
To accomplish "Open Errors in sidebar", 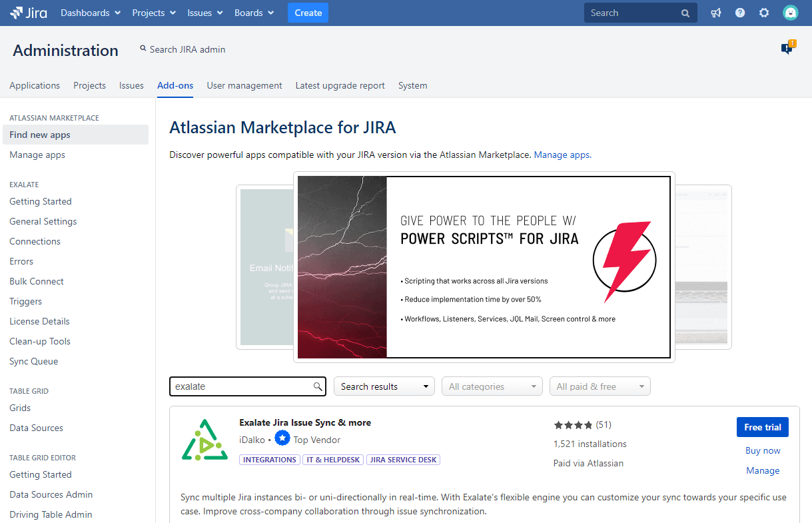I will click(x=21, y=261).
